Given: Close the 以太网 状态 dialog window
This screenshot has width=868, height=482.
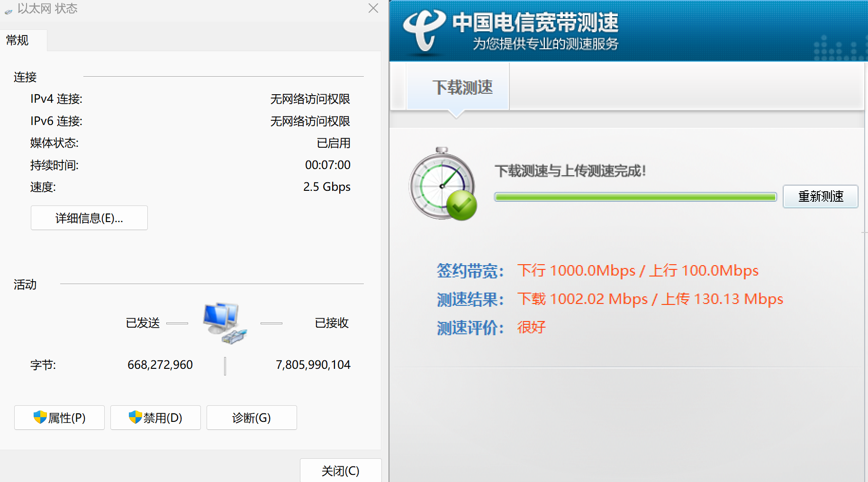Looking at the screenshot, I should tap(373, 9).
